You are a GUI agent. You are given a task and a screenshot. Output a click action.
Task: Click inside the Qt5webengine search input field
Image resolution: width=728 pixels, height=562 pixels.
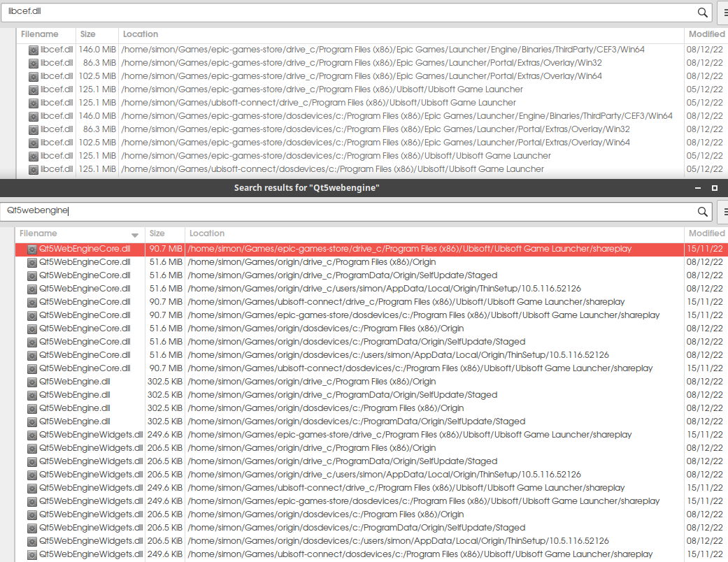tap(210, 211)
